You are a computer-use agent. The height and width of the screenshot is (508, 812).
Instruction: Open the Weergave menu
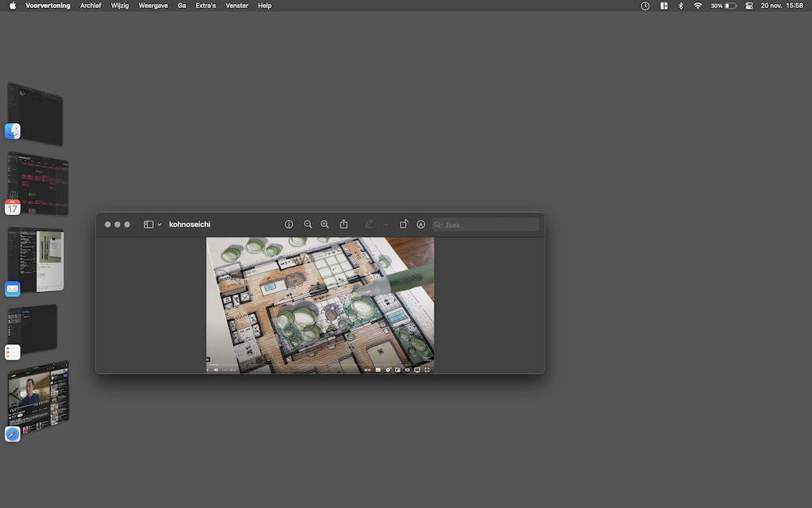coord(153,6)
